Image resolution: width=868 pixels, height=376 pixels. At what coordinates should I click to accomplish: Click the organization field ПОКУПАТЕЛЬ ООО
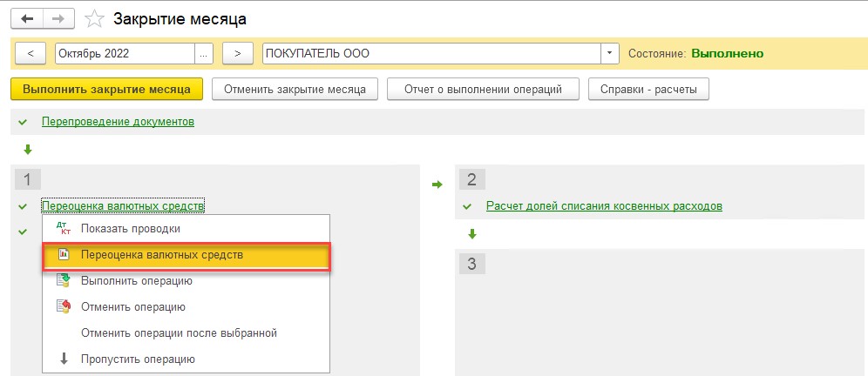(431, 54)
